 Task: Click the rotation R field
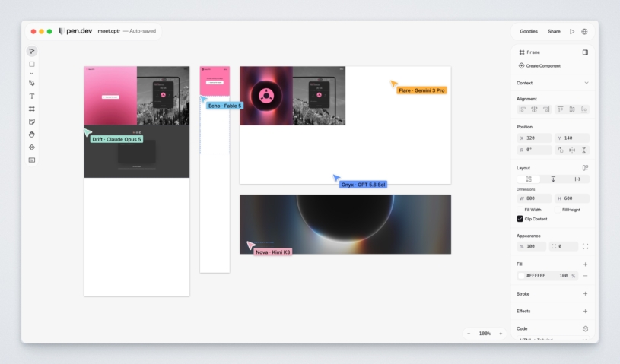[x=534, y=150]
